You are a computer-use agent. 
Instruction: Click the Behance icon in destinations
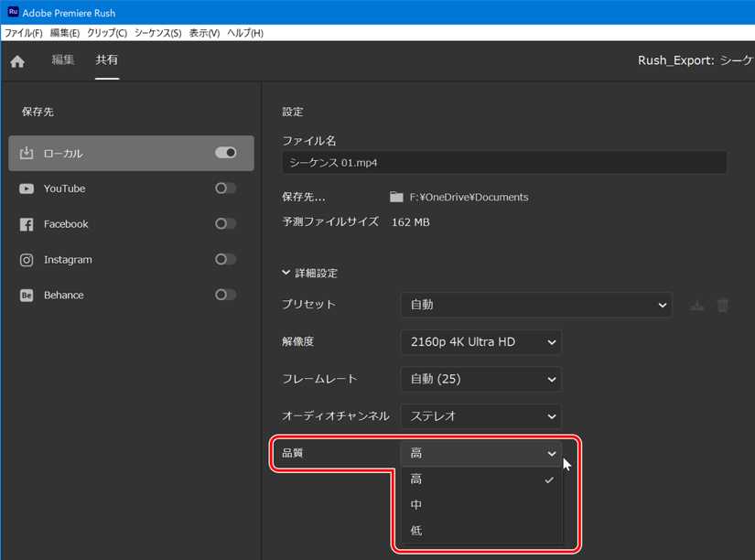pyautogui.click(x=27, y=296)
